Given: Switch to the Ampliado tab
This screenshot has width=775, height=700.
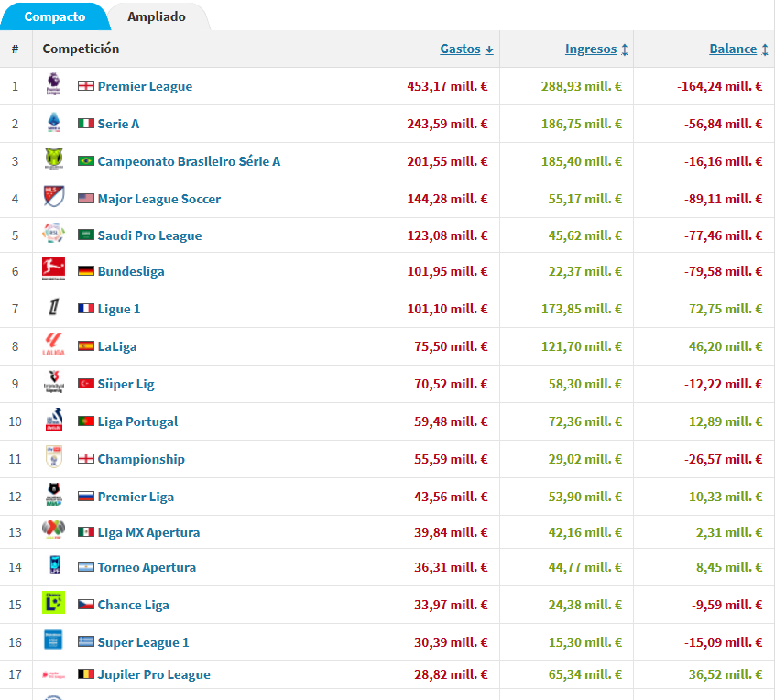Looking at the screenshot, I should coord(157,16).
